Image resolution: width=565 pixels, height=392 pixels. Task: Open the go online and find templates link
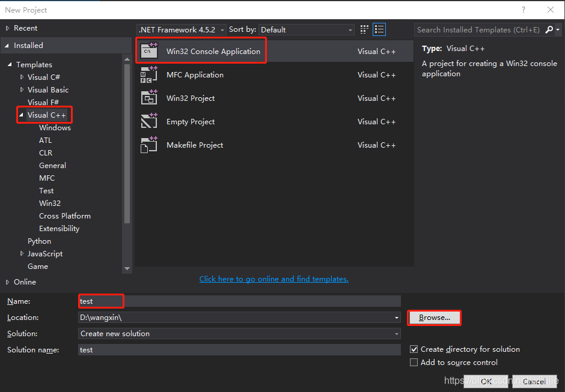pos(274,279)
